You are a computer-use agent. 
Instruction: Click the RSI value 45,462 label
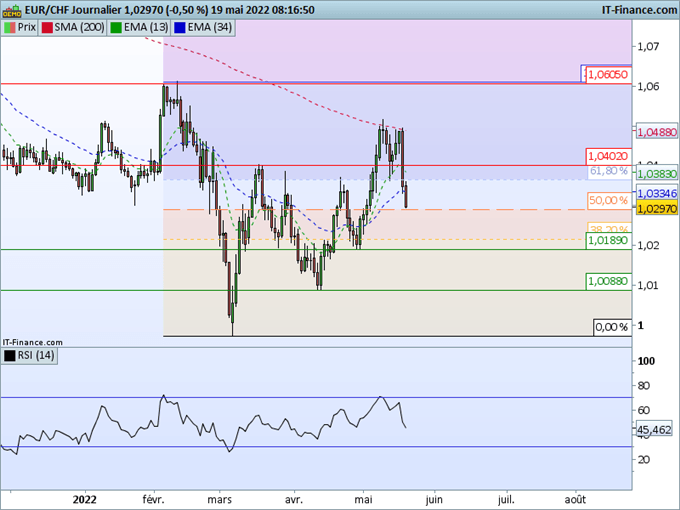pos(654,429)
